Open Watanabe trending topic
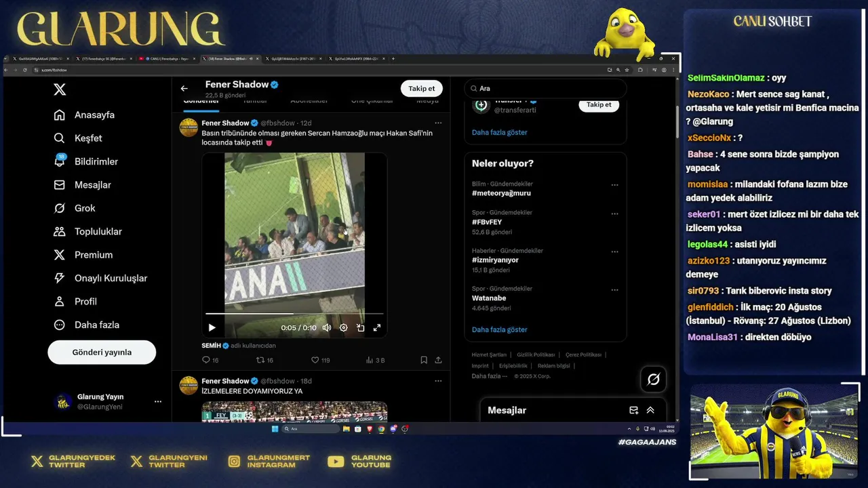The width and height of the screenshot is (868, 488). click(489, 298)
